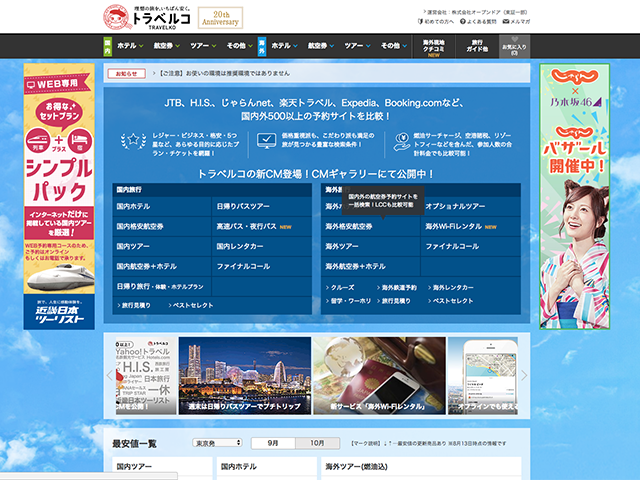Select overseas ファイナルコール
The image size is (640, 480).
tap(471, 247)
